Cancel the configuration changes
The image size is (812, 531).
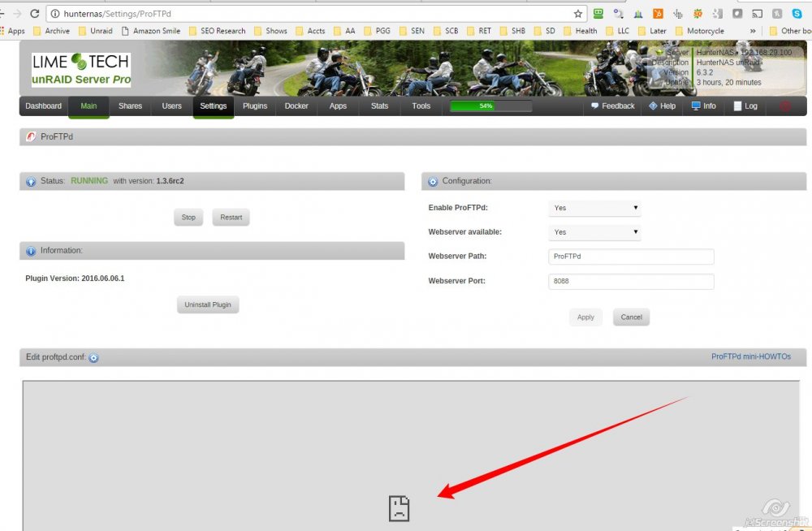(x=631, y=317)
